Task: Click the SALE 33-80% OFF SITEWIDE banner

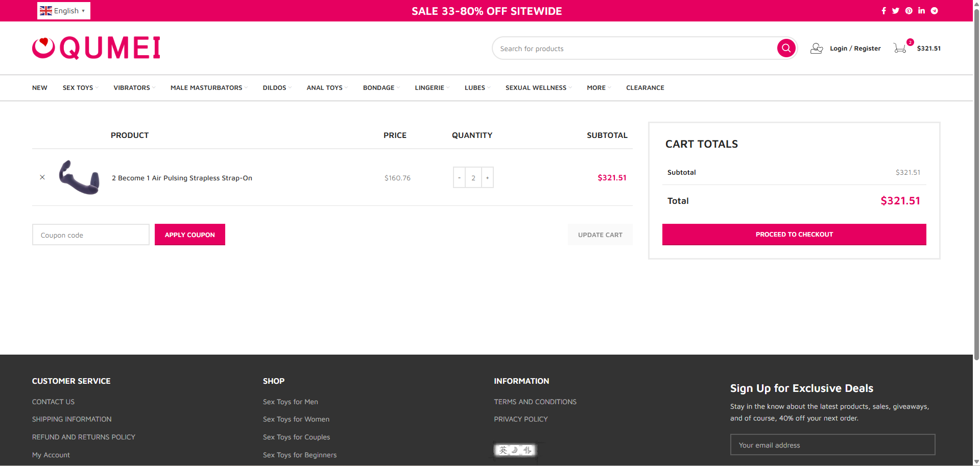Action: 487,11
